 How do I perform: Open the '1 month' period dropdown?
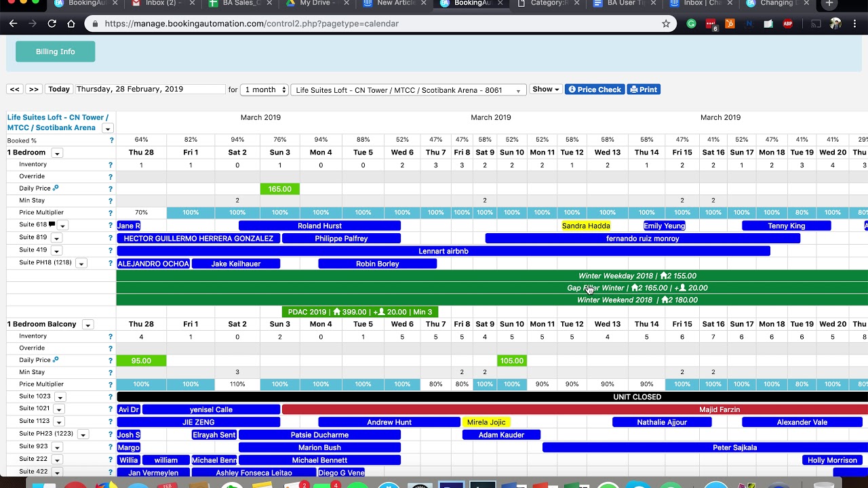coord(265,89)
